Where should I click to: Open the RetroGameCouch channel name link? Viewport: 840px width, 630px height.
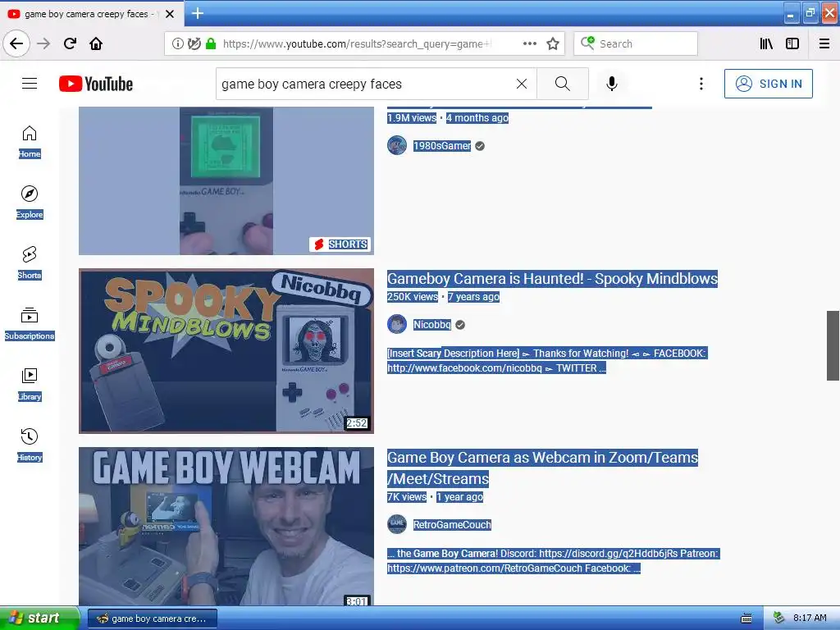(x=452, y=524)
